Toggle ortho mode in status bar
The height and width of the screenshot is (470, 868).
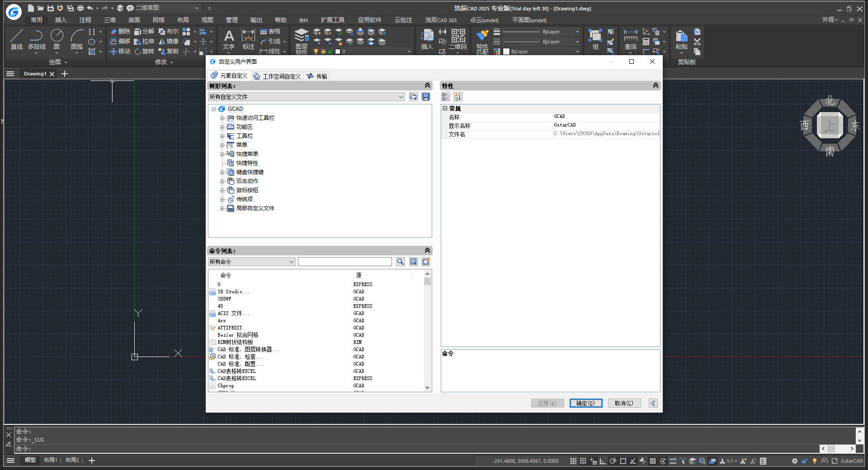click(603, 461)
